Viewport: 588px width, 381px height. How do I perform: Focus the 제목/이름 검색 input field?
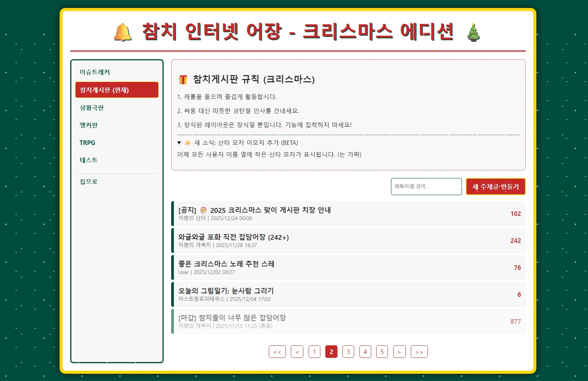pyautogui.click(x=426, y=186)
